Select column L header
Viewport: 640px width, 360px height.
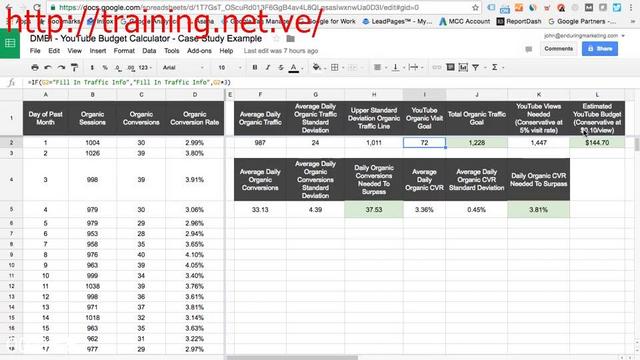tap(597, 95)
